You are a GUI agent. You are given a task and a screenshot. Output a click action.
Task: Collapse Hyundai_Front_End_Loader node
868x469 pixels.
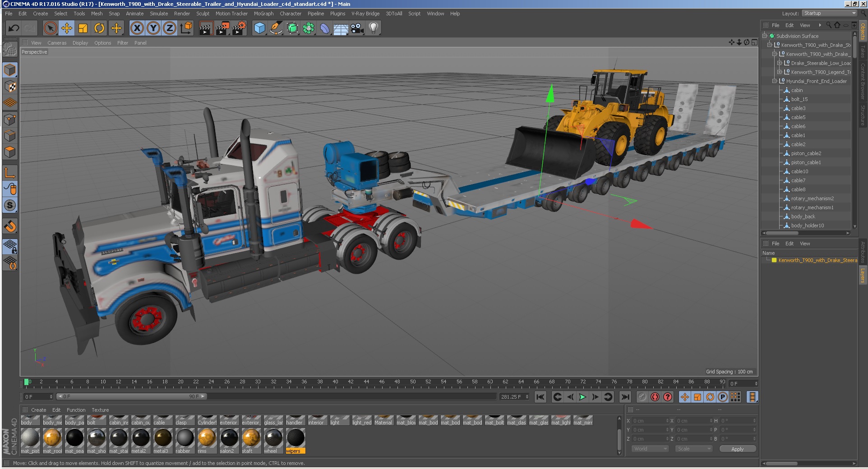click(x=774, y=81)
